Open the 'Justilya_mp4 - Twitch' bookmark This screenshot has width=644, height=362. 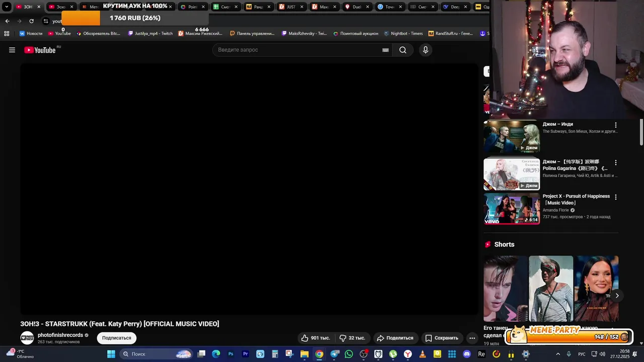[x=150, y=34]
